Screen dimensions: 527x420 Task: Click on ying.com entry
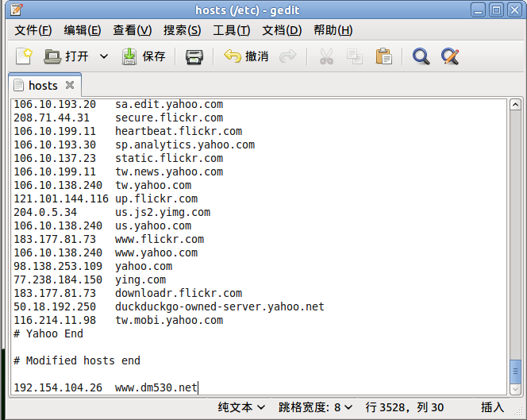140,279
